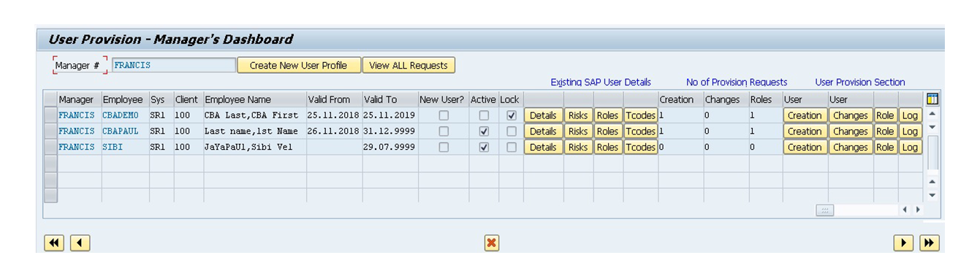
Task: Jump to last page with double-right arrow
Action: click(x=930, y=243)
